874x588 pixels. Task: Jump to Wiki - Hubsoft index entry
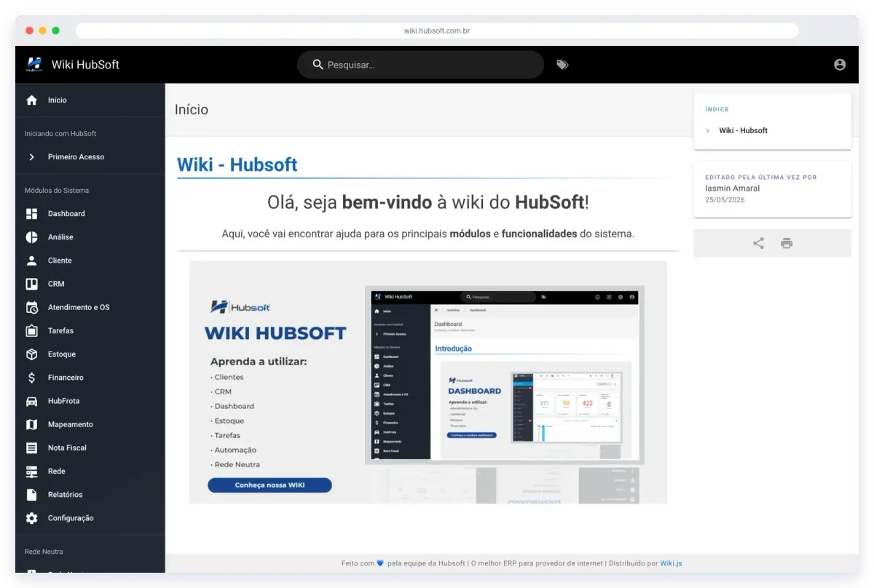pyautogui.click(x=743, y=131)
